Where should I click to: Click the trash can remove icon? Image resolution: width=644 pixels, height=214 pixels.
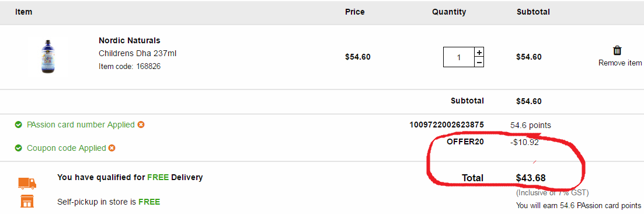[617, 51]
